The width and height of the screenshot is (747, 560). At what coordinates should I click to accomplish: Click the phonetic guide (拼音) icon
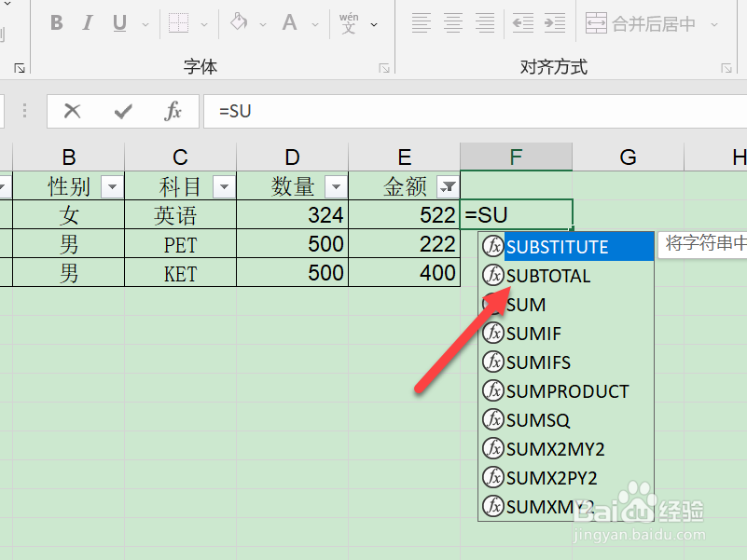pos(349,22)
